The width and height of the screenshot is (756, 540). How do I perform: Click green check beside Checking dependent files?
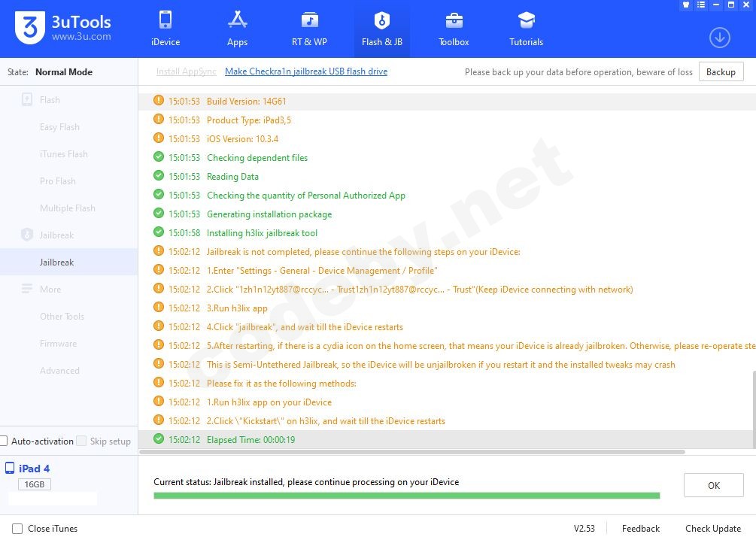(158, 156)
